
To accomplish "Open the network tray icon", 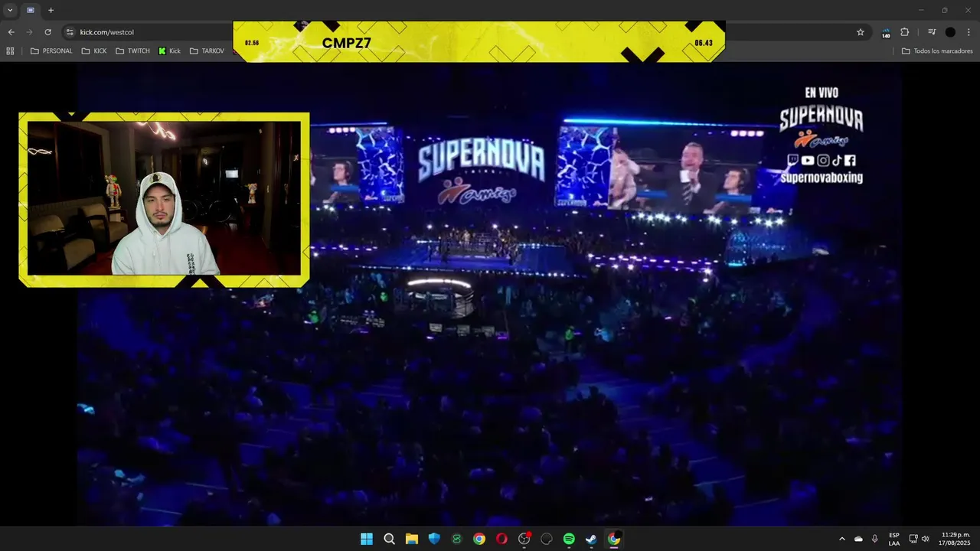I will (x=913, y=539).
